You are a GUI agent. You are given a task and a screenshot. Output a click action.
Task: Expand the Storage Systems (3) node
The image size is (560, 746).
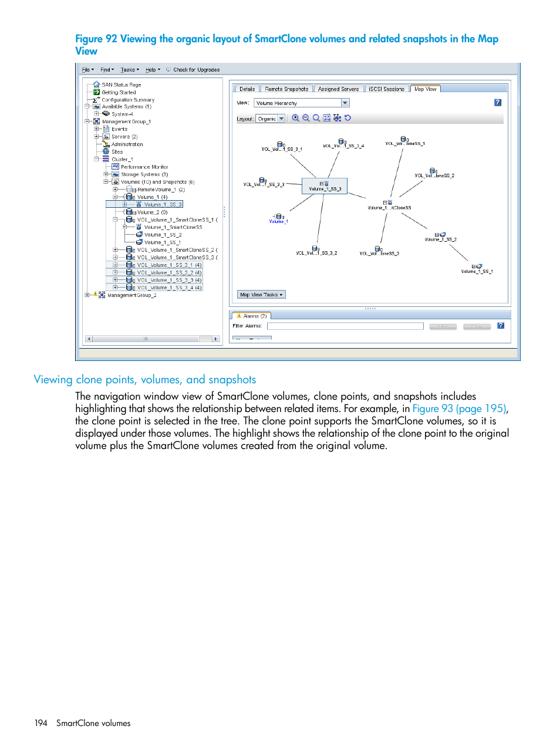(106, 174)
